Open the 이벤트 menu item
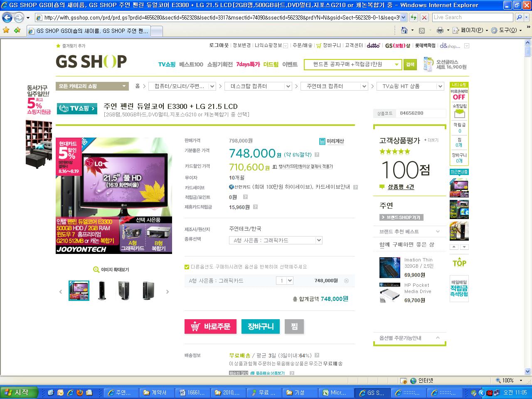This screenshot has width=532, height=399. coord(290,64)
